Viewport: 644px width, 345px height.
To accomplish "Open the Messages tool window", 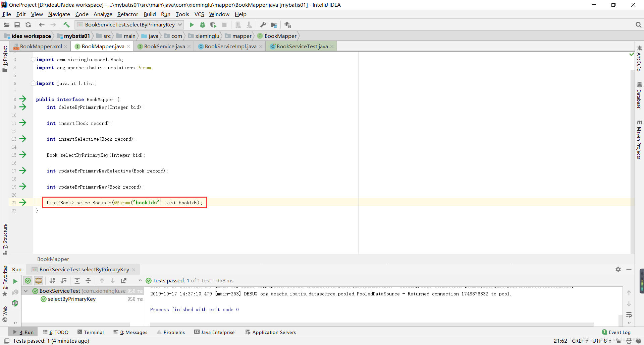I will (130, 332).
